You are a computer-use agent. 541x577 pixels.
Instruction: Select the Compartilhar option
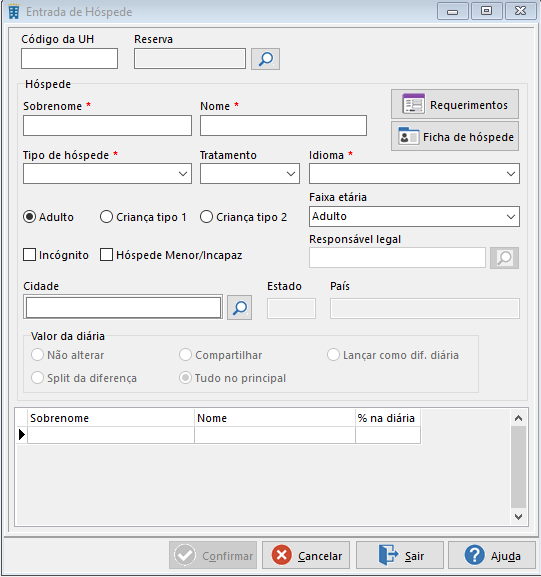pos(185,355)
